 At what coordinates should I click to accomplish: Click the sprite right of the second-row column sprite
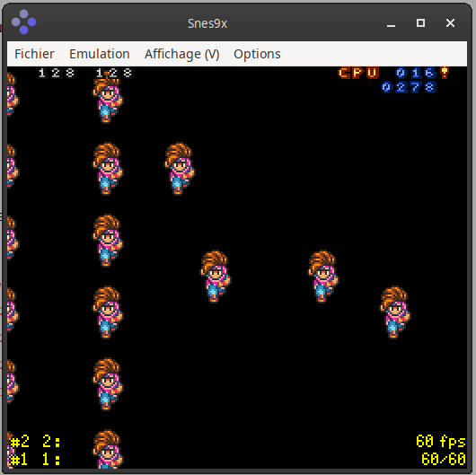point(180,169)
